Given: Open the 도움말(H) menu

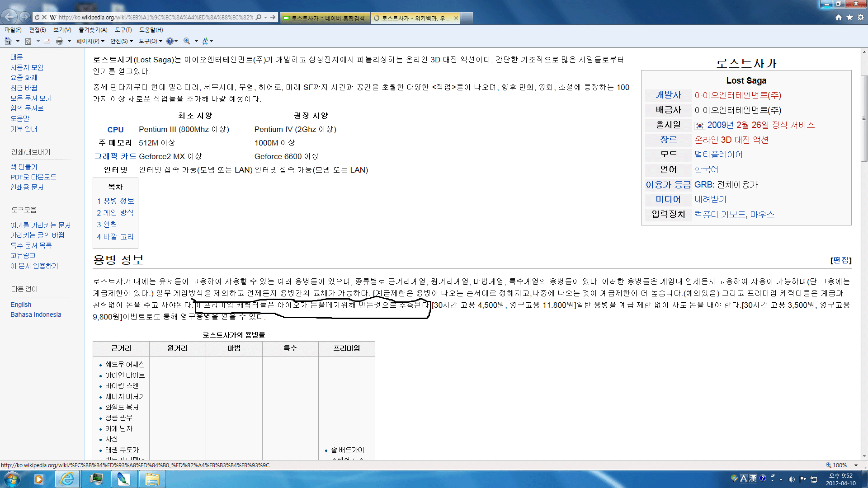Looking at the screenshot, I should (x=151, y=30).
